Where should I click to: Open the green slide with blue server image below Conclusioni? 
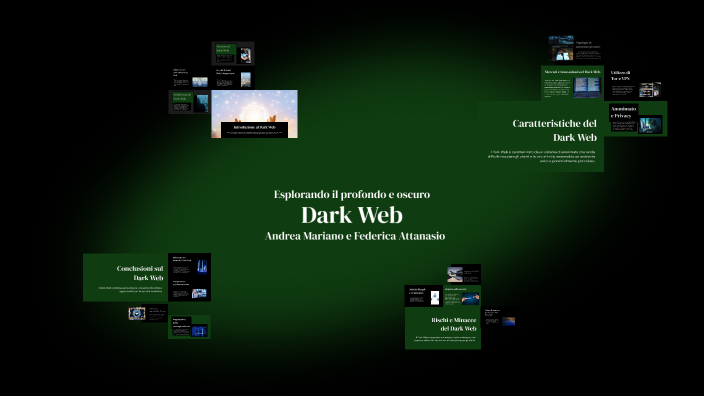click(x=189, y=327)
